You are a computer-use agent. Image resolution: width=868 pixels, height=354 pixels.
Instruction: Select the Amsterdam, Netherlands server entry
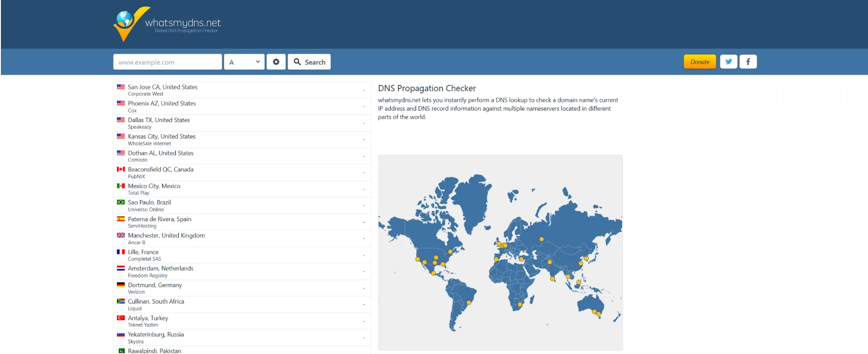pyautogui.click(x=160, y=269)
